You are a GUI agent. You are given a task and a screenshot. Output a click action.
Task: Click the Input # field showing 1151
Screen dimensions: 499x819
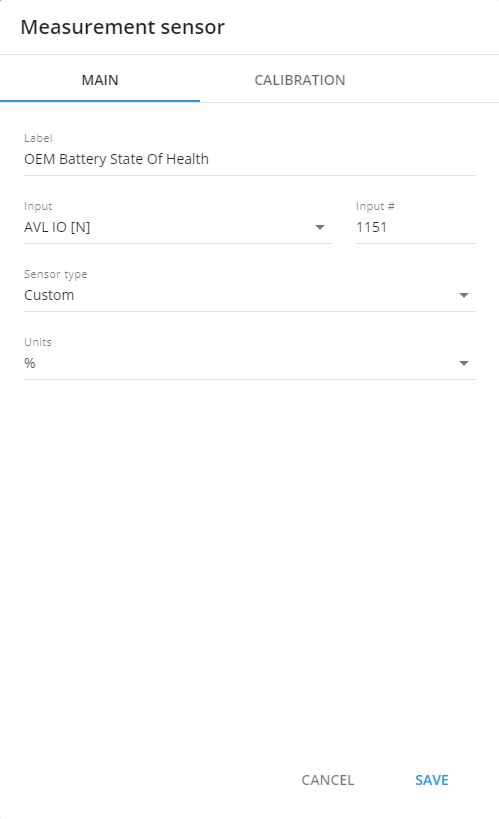pyautogui.click(x=415, y=227)
